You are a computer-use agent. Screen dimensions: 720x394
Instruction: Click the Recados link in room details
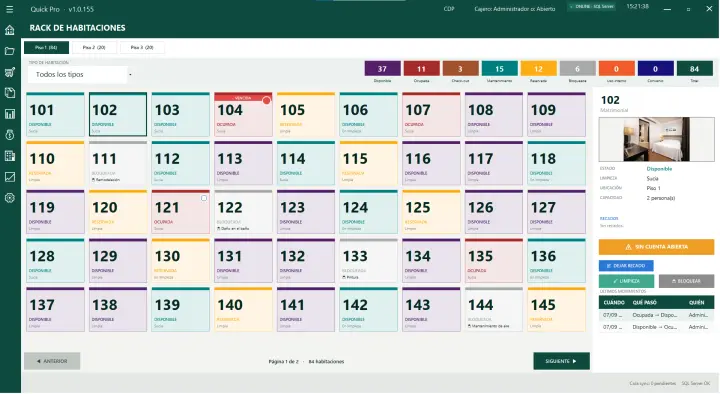[x=609, y=219]
